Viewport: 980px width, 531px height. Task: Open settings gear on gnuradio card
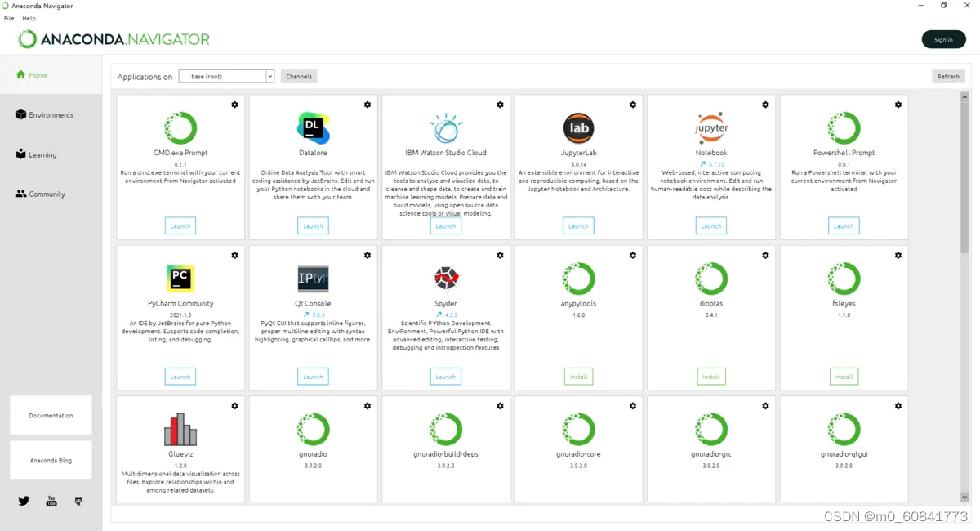[x=367, y=406]
